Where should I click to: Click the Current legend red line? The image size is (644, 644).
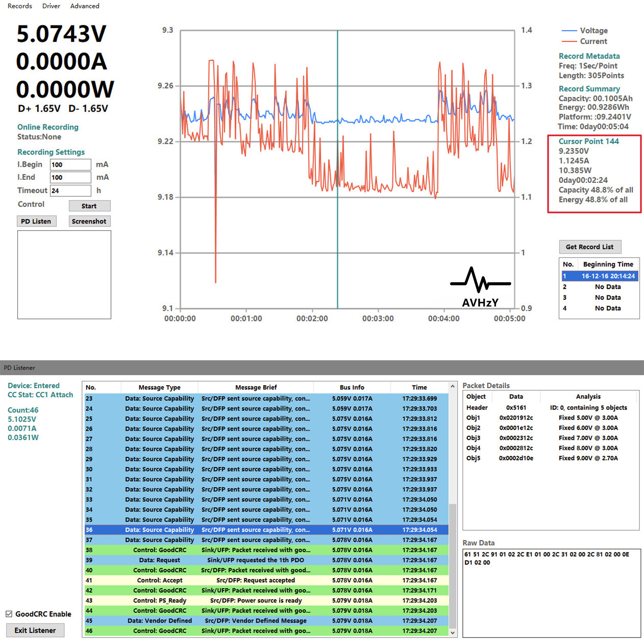point(569,41)
